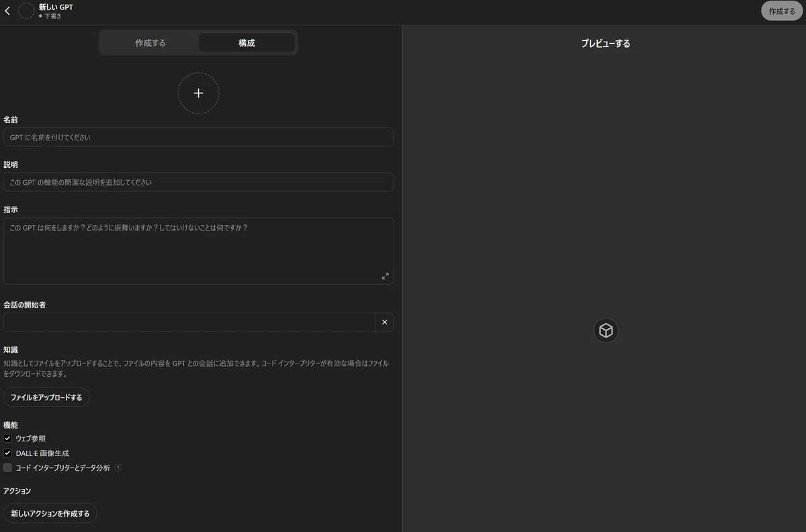
Task: Switch to the 構成 tab
Action: pyautogui.click(x=247, y=43)
